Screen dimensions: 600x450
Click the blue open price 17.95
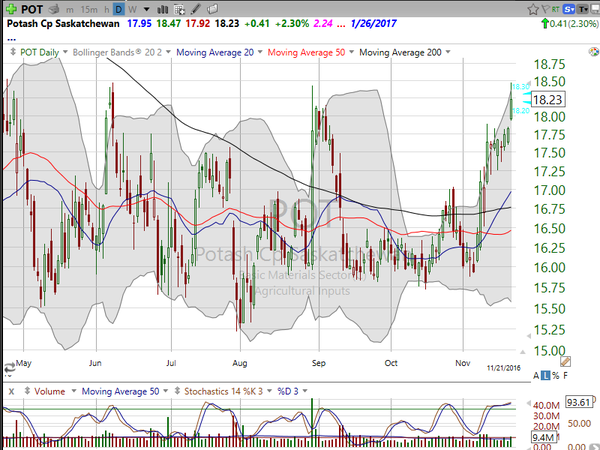tap(139, 24)
